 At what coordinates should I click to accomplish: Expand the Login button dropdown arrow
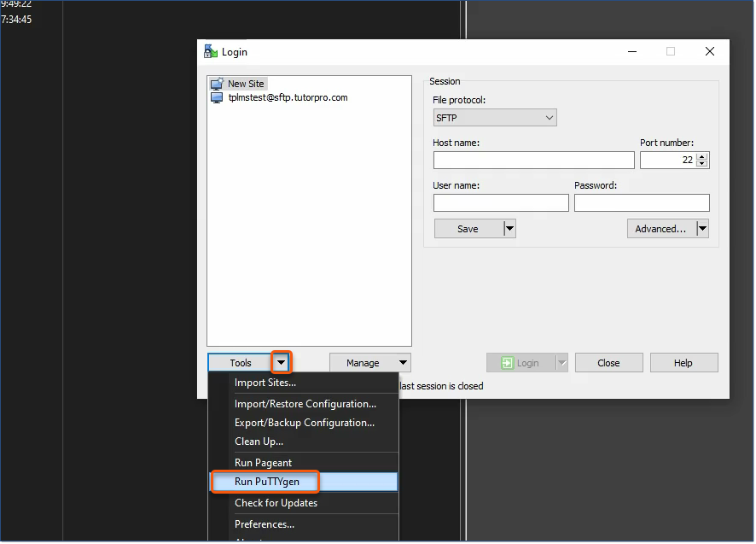click(562, 364)
